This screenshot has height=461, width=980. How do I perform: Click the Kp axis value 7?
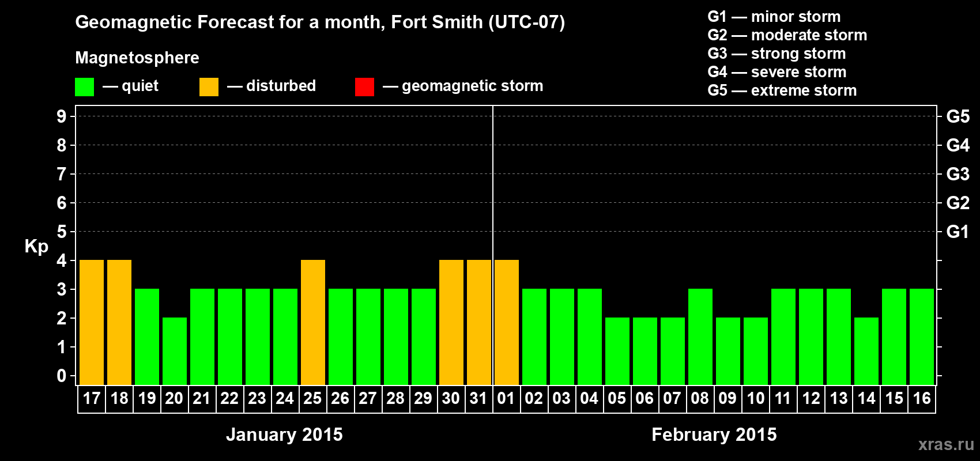pyautogui.click(x=62, y=174)
